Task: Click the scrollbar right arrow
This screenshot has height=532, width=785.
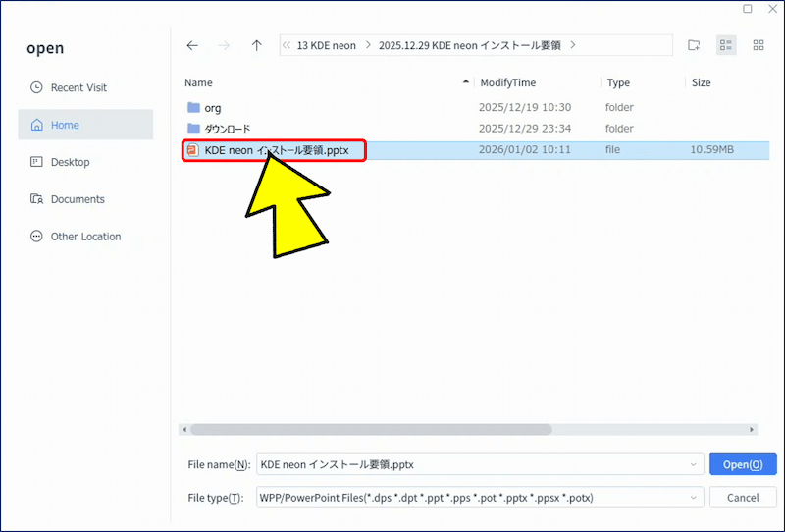Action: pos(752,429)
